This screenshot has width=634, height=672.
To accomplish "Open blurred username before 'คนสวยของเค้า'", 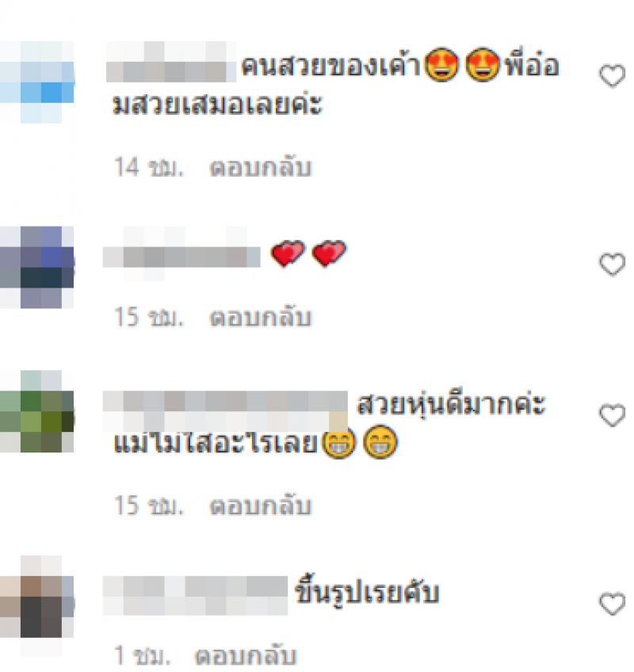I will click(x=171, y=62).
